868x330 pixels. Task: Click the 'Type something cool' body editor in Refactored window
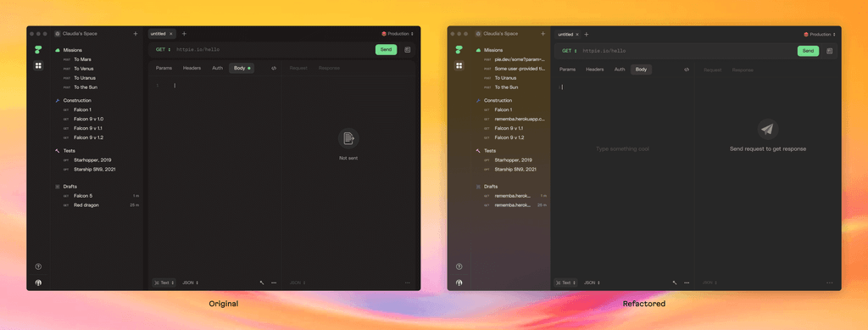[x=622, y=149]
